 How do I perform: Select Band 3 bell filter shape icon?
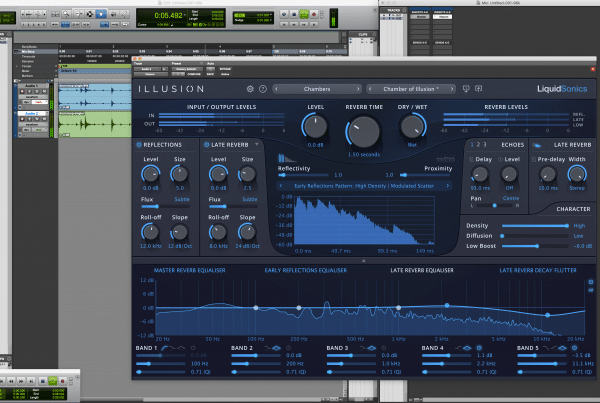(371, 348)
